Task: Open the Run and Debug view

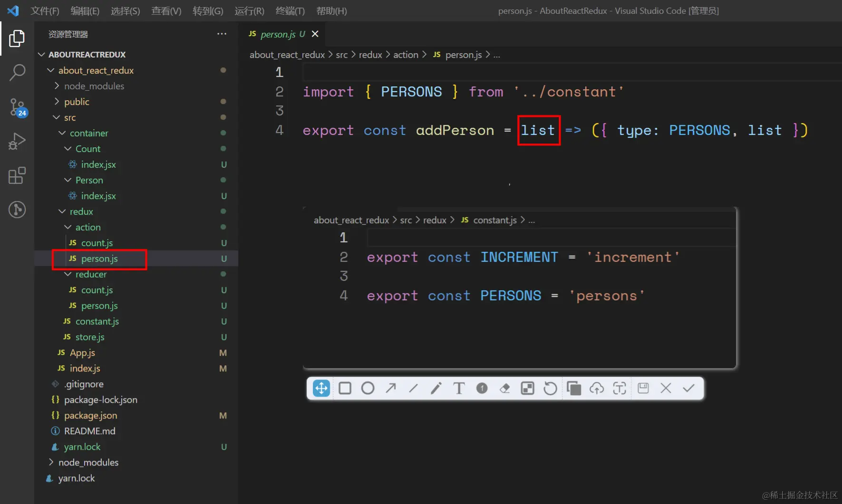Action: point(17,142)
